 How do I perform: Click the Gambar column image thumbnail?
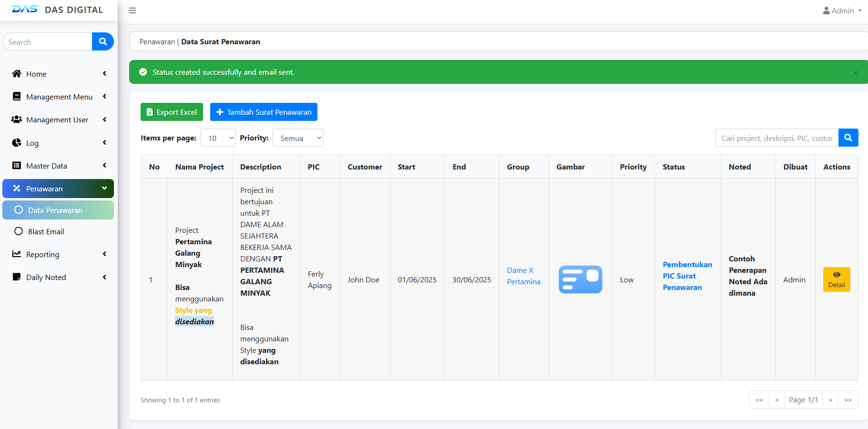(580, 279)
